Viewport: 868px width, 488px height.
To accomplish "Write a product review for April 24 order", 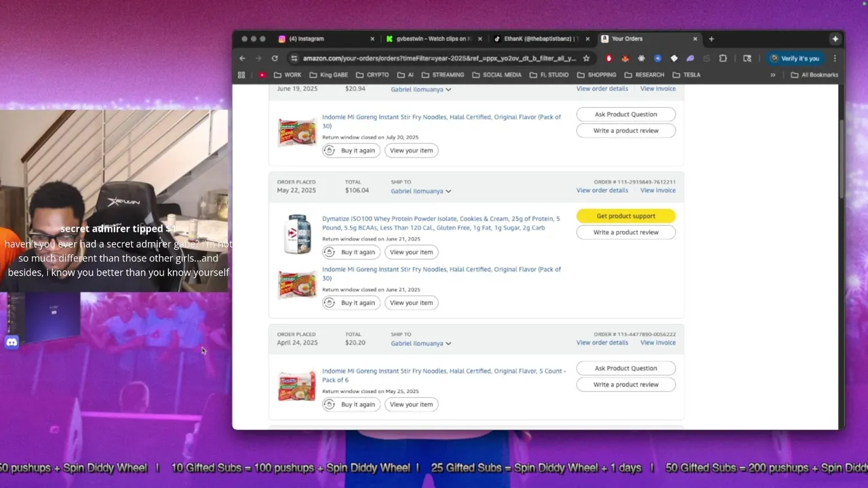I will [626, 385].
